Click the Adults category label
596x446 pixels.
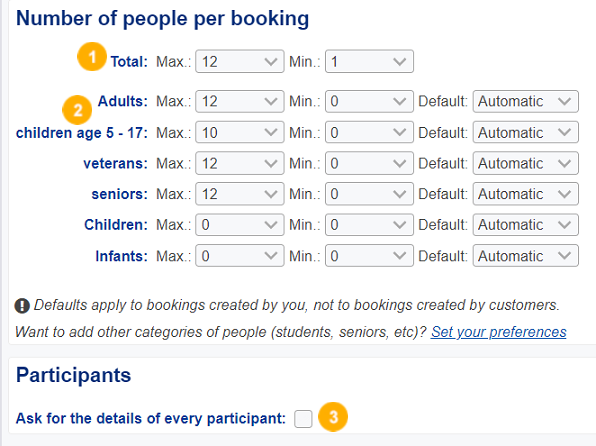[122, 101]
